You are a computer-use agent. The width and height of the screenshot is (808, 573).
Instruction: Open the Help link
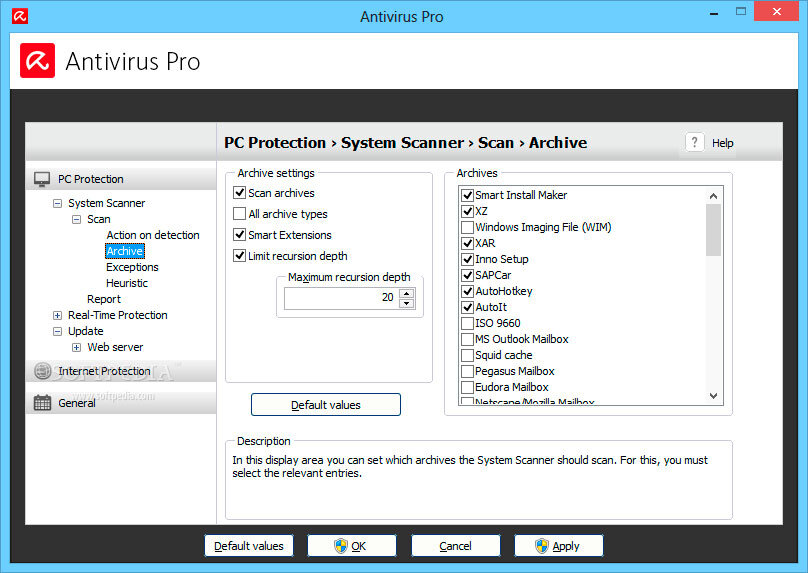(x=722, y=143)
